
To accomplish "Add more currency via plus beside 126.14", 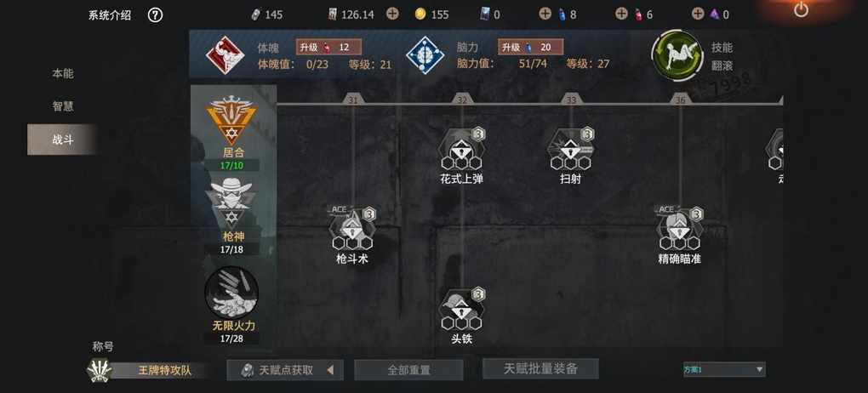I will 392,14.
